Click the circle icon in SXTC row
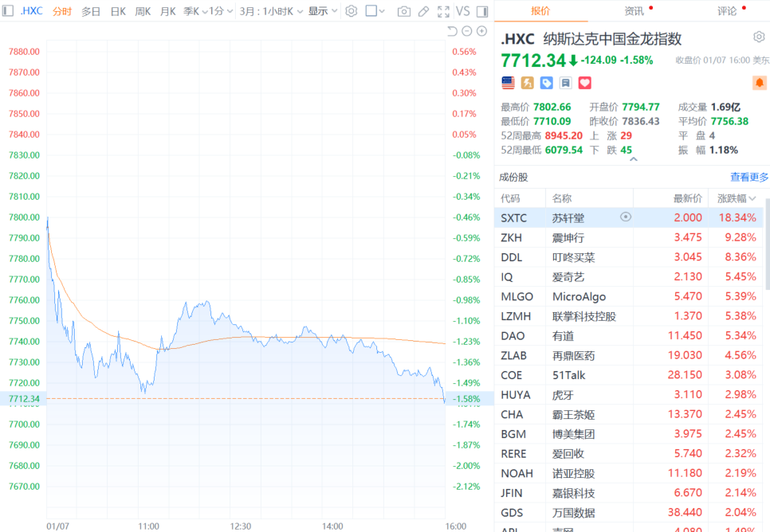 [626, 217]
